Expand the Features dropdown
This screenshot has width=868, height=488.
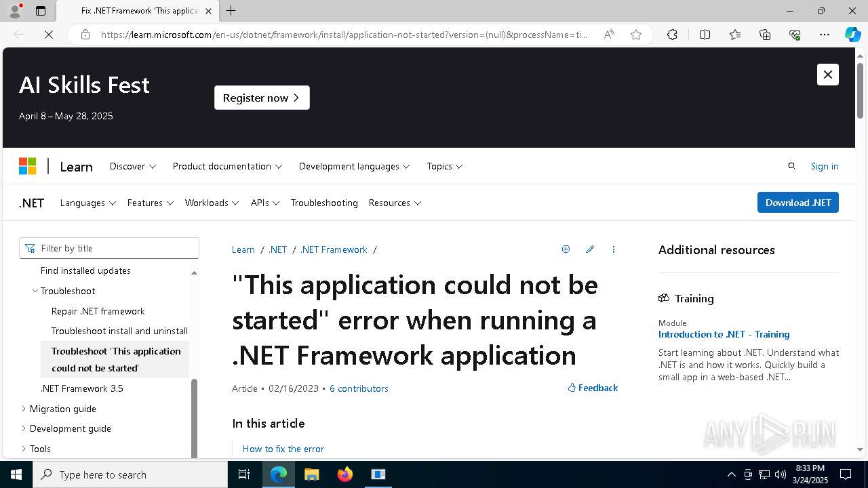tap(151, 203)
